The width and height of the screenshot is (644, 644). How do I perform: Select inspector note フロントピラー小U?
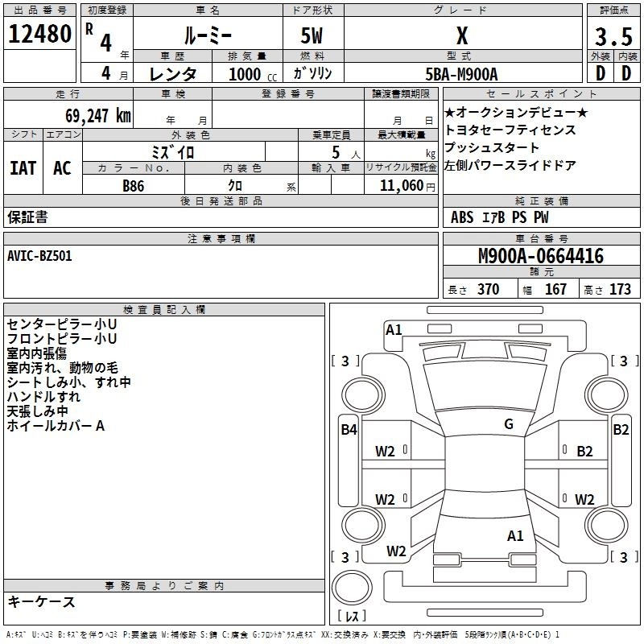point(62,338)
